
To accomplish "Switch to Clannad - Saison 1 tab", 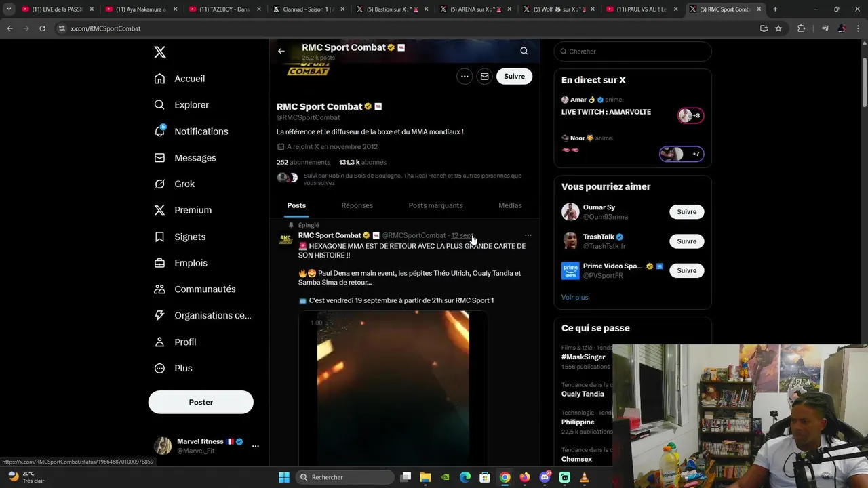I will pos(309,9).
